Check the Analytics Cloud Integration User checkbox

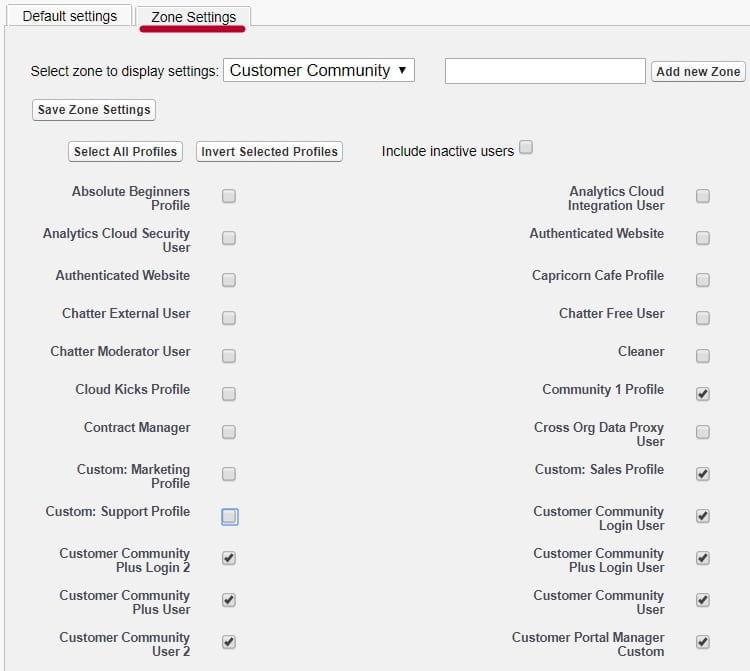[x=703, y=196]
